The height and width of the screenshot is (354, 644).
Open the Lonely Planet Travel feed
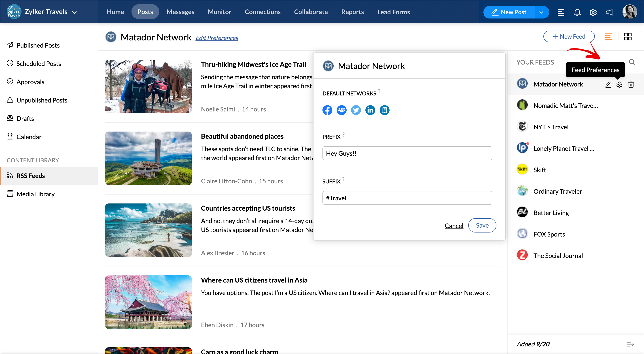pyautogui.click(x=563, y=148)
